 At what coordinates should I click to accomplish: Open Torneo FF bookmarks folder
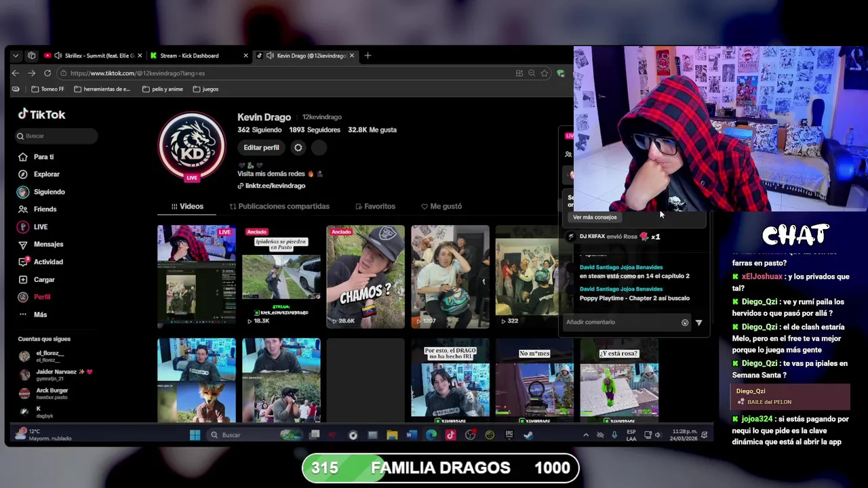pyautogui.click(x=47, y=89)
